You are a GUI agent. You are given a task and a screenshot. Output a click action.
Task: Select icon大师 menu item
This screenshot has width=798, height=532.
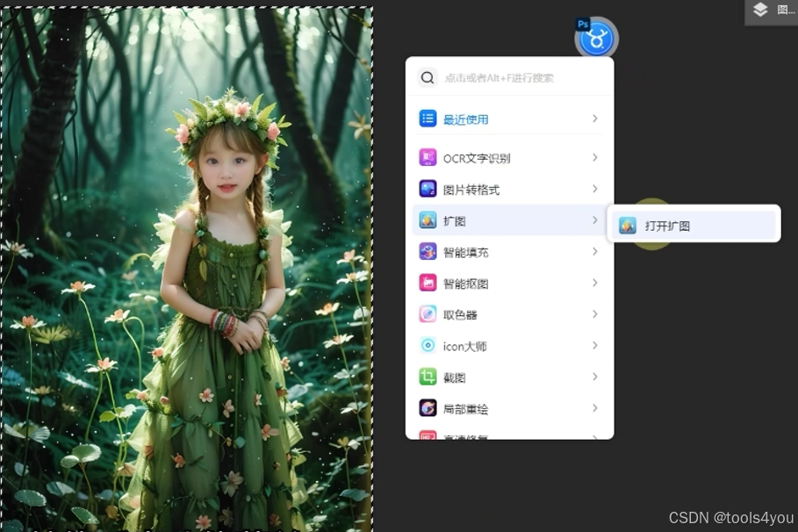(x=509, y=346)
